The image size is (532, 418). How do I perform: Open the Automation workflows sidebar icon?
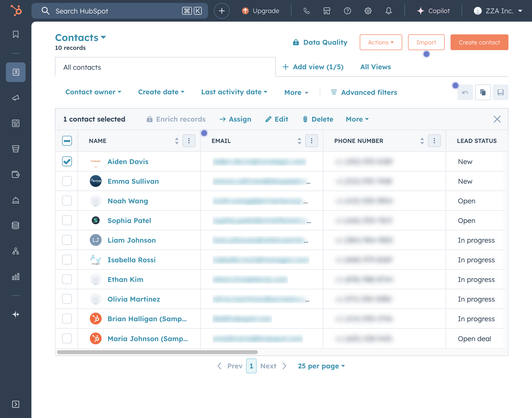pos(16,251)
